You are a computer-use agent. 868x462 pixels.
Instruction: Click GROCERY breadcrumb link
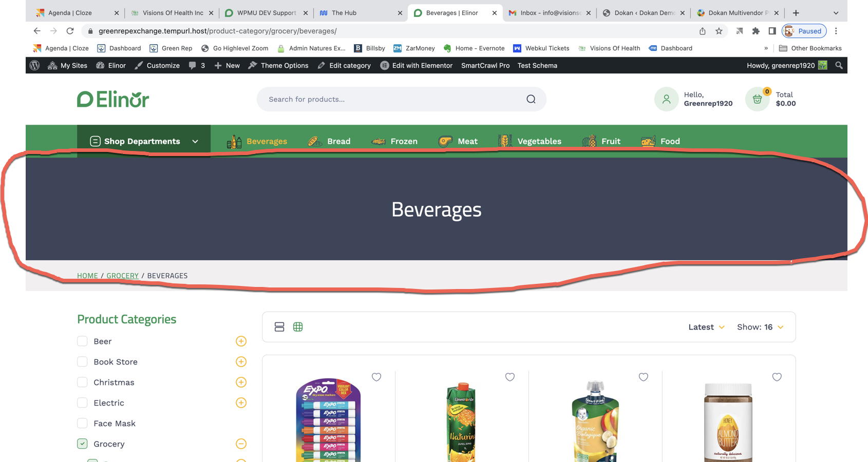(x=122, y=276)
